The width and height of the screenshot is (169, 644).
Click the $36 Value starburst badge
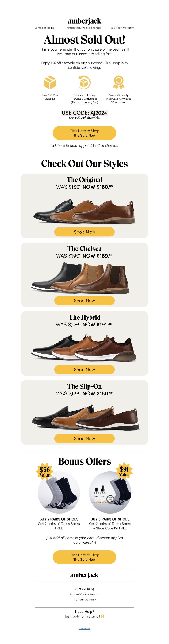(x=45, y=472)
